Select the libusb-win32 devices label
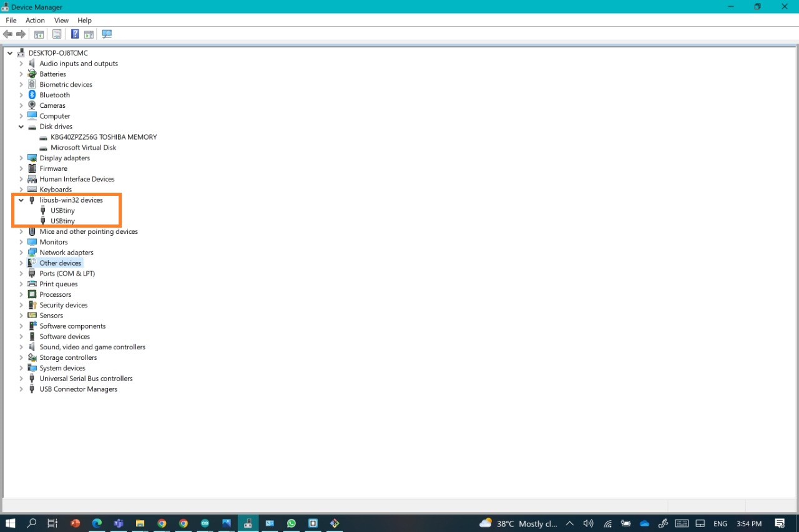This screenshot has height=532, width=799. pos(71,200)
